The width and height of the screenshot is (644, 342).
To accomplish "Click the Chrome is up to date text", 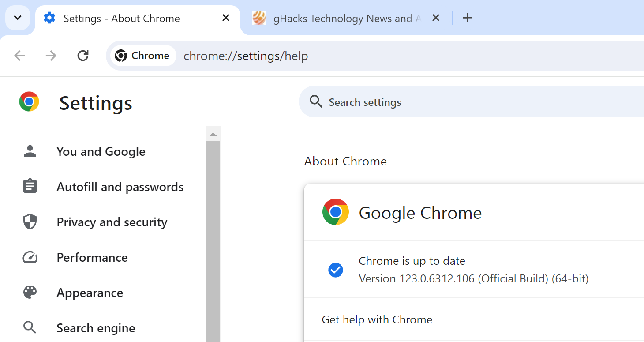I will [x=412, y=261].
